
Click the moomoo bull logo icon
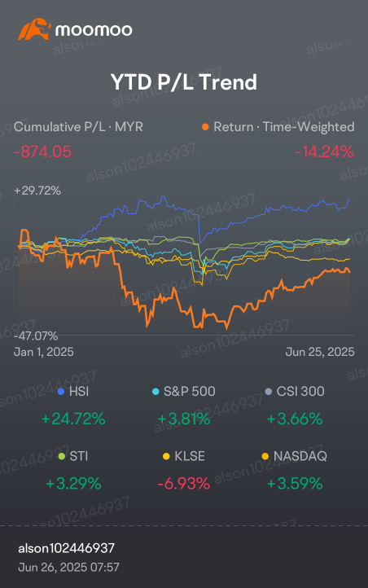pyautogui.click(x=34, y=29)
